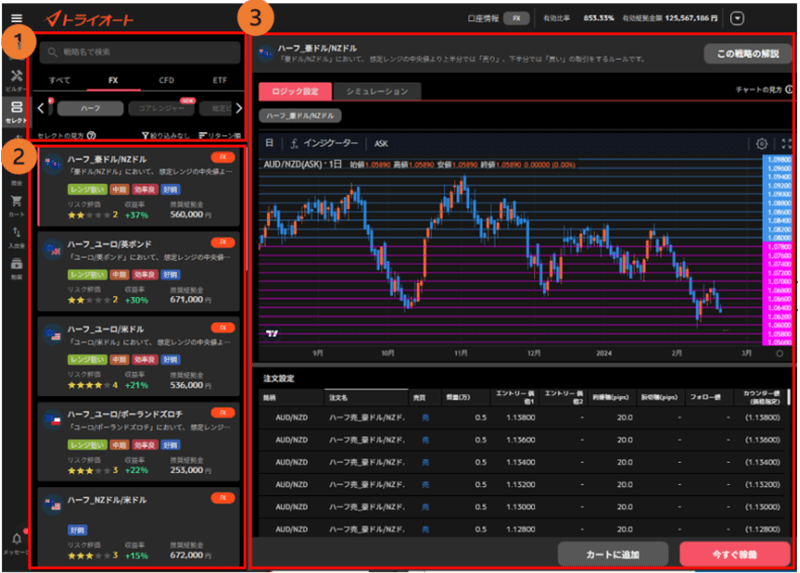Open the Builder (ビルダー) tools icon
Image resolution: width=800 pixels, height=573 pixels.
tap(16, 76)
